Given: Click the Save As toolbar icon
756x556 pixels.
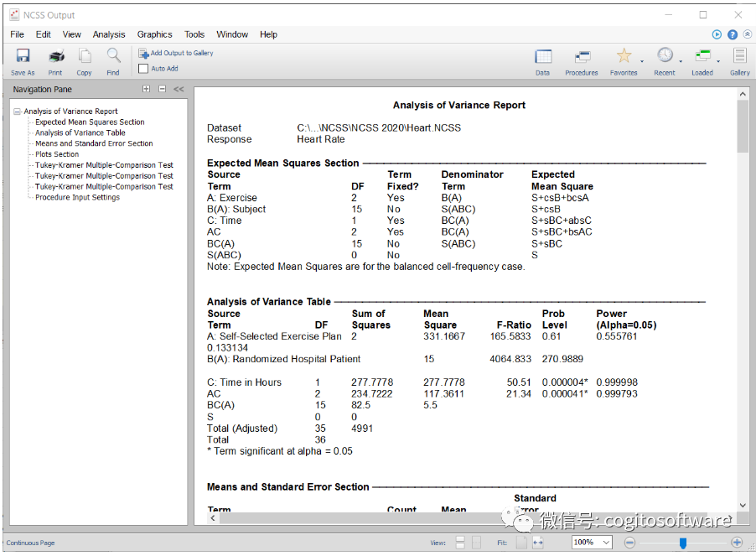Looking at the screenshot, I should (23, 62).
